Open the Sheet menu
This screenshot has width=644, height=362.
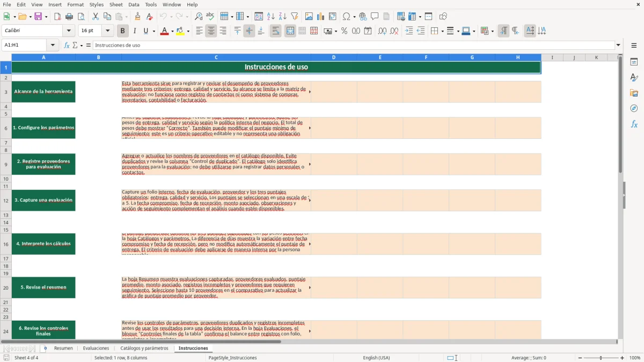116,4
